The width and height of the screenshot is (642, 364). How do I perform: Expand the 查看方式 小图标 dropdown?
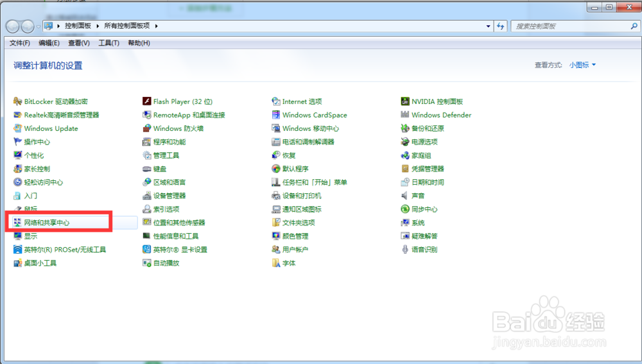coord(582,65)
